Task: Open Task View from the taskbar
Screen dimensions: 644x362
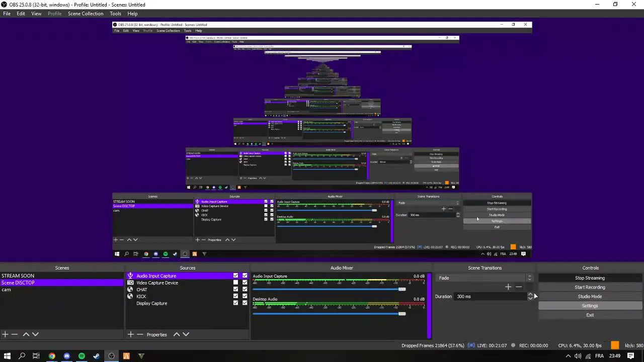Action: [36, 356]
